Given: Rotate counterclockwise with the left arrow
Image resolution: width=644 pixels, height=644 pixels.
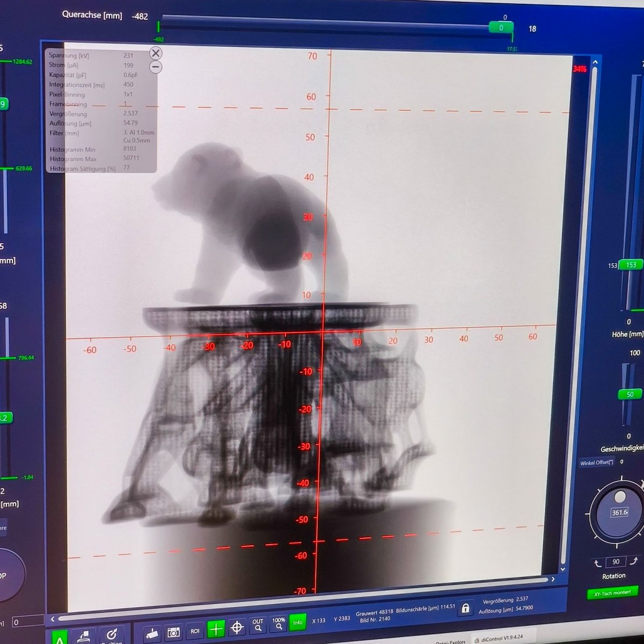Looking at the screenshot, I should point(598,563).
